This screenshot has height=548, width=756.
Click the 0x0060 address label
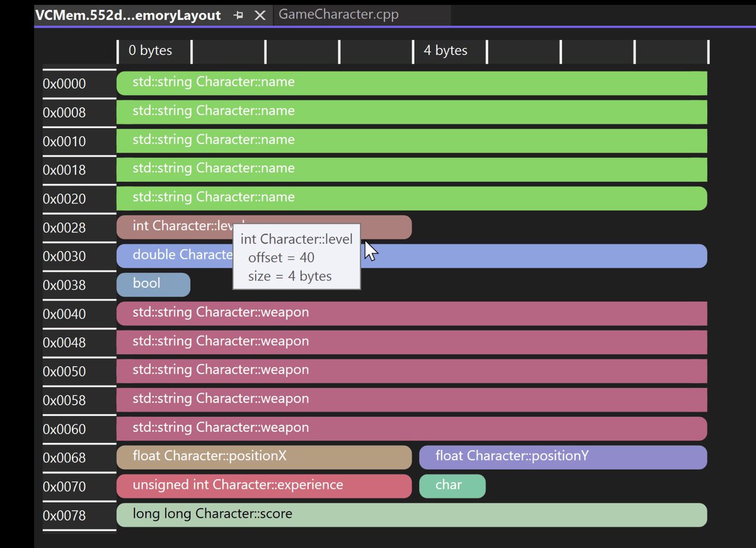click(x=64, y=429)
